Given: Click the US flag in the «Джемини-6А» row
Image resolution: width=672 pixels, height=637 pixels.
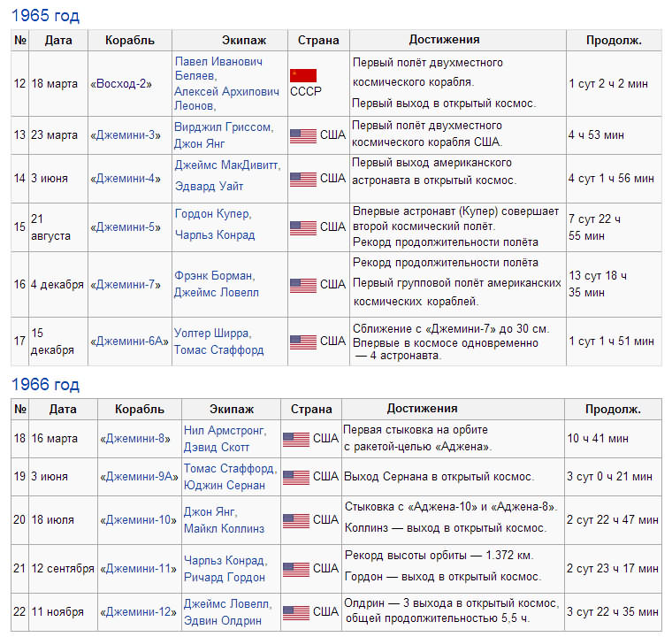Looking at the screenshot, I should click(303, 342).
